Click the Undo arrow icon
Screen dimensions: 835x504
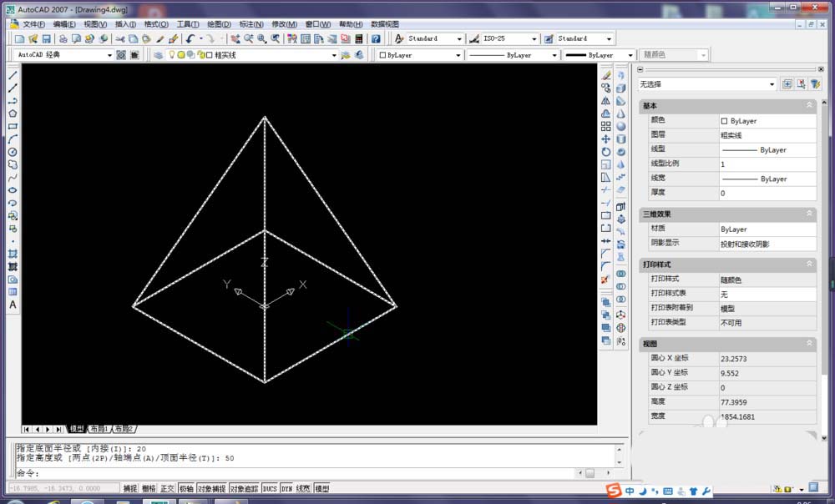point(190,39)
